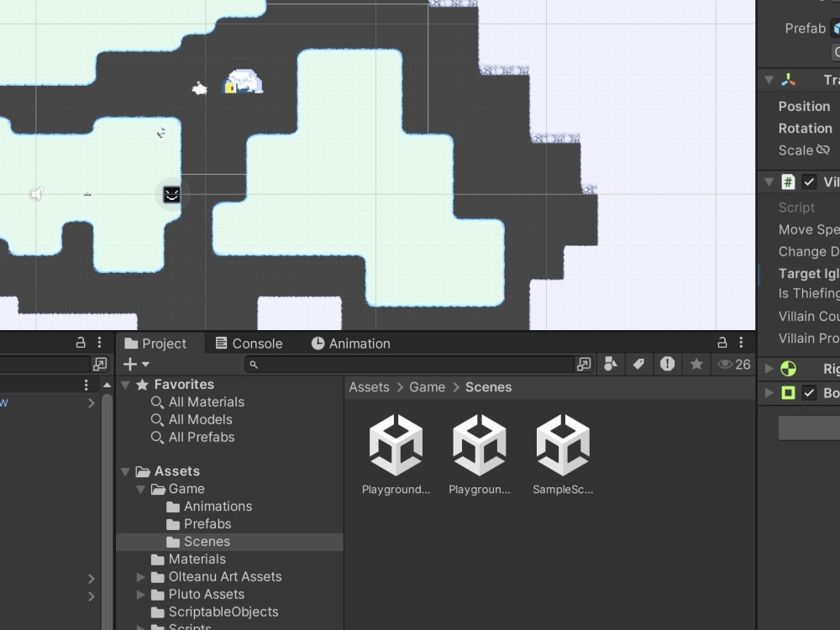
Task: Click the Rotation property label
Action: tap(806, 128)
